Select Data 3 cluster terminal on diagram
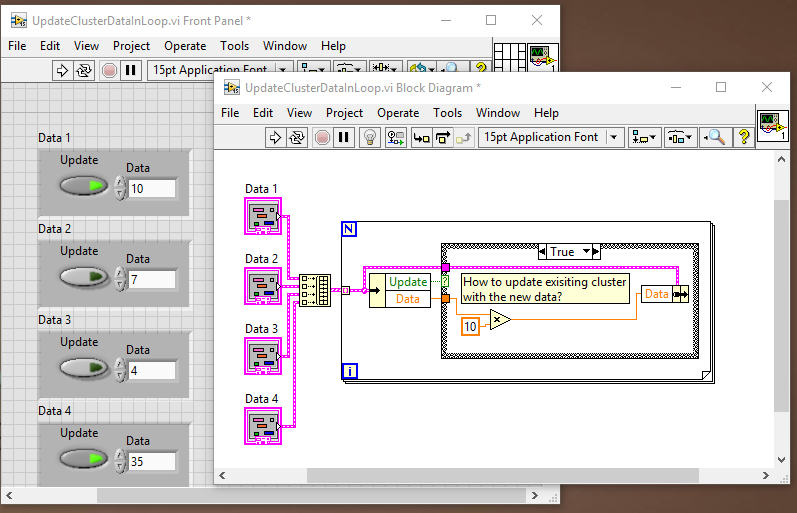The height and width of the screenshot is (513, 797). click(263, 356)
